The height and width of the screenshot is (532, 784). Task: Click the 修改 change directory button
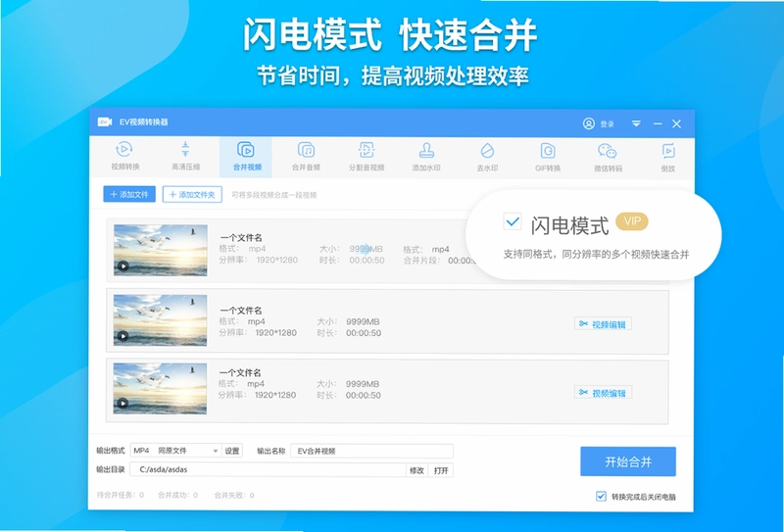point(416,470)
